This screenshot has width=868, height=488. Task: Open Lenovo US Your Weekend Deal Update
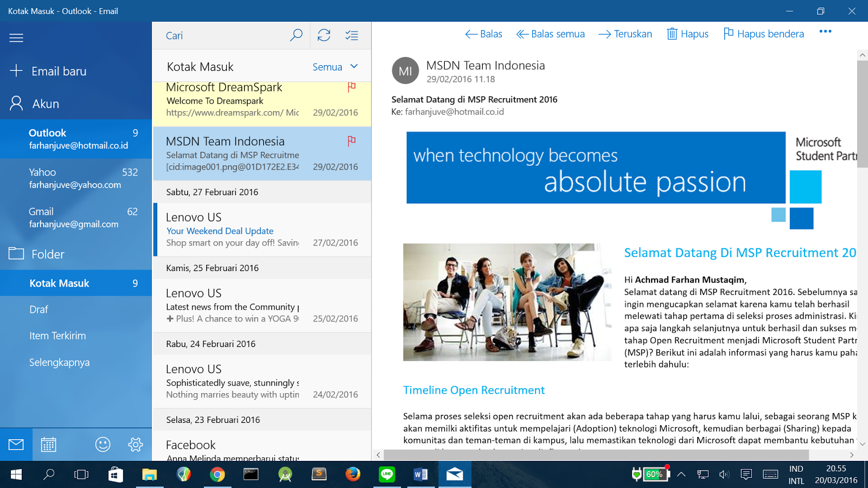(x=262, y=229)
